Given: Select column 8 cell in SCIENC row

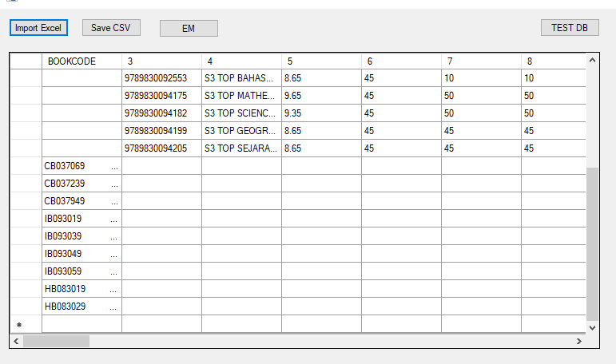Looking at the screenshot, I should (554, 113).
